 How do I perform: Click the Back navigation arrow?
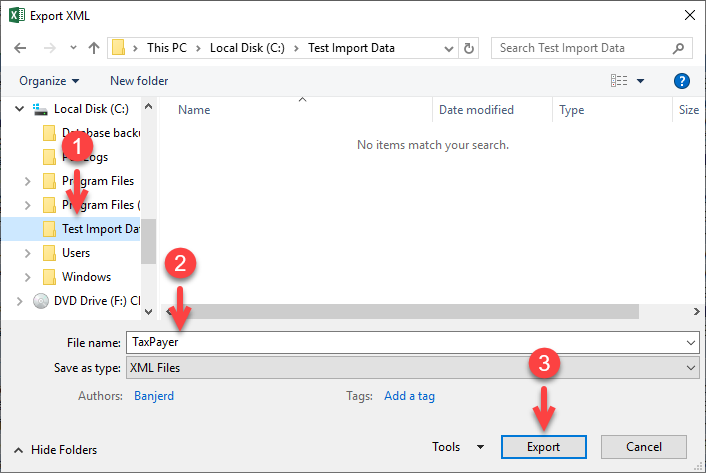(20, 48)
